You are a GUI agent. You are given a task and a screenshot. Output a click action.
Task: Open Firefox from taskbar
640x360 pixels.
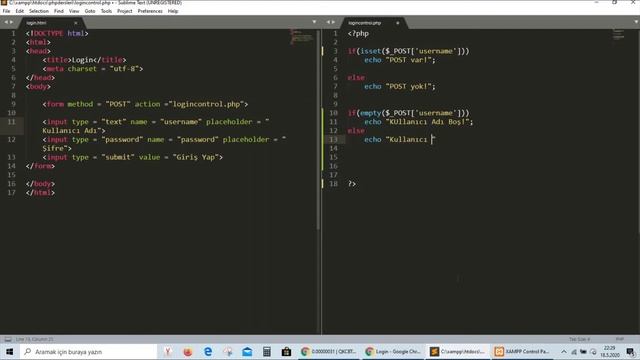[187, 351]
